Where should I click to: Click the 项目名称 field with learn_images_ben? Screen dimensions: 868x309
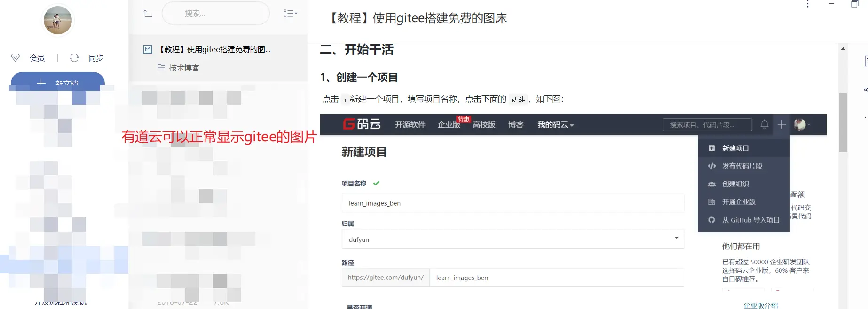pyautogui.click(x=513, y=203)
